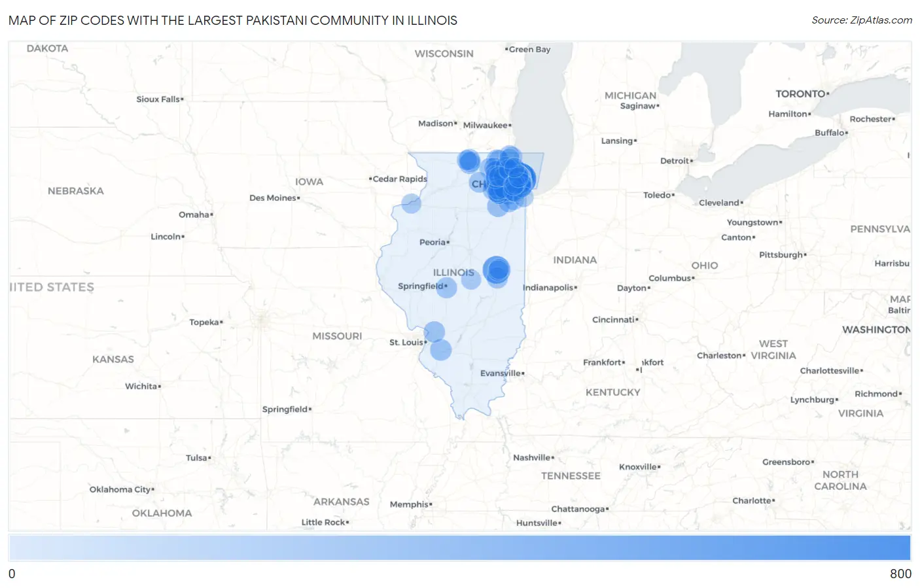
Task: Select the bubble next to Springfield label
Action: click(446, 287)
